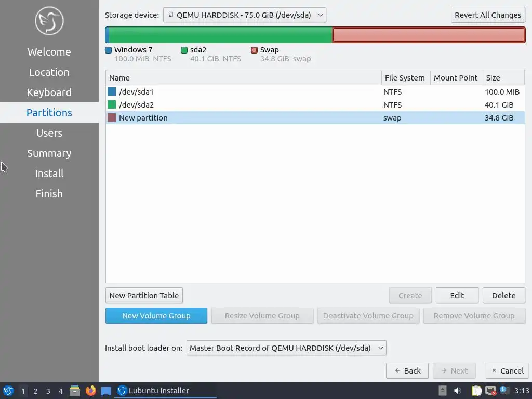The image size is (532, 399).
Task: Select the Summary step in sidebar
Action: 49,153
